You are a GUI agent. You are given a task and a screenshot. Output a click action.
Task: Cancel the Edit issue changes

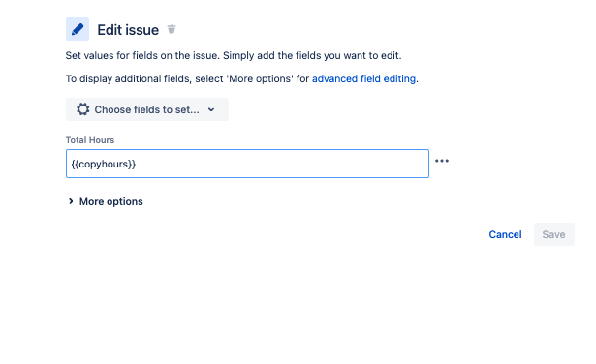(x=505, y=234)
